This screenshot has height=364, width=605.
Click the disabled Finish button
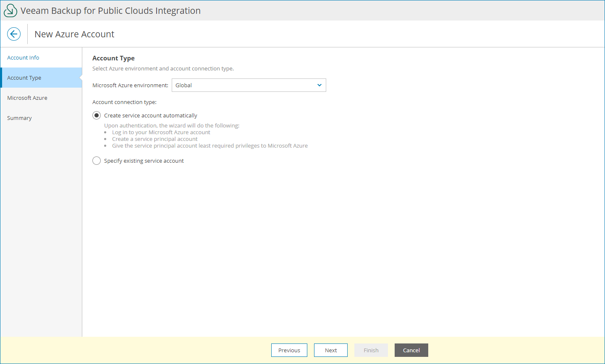click(371, 350)
